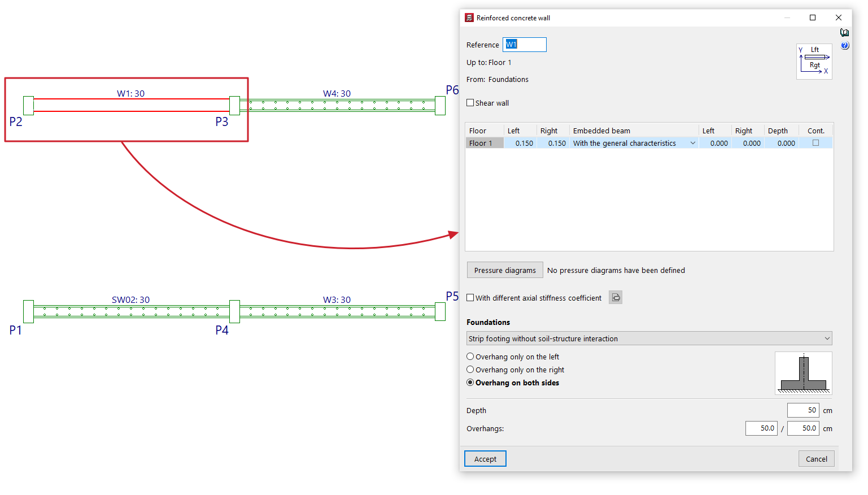The image size is (868, 495).
Task: Select column P1 in the drawing
Action: tap(28, 311)
